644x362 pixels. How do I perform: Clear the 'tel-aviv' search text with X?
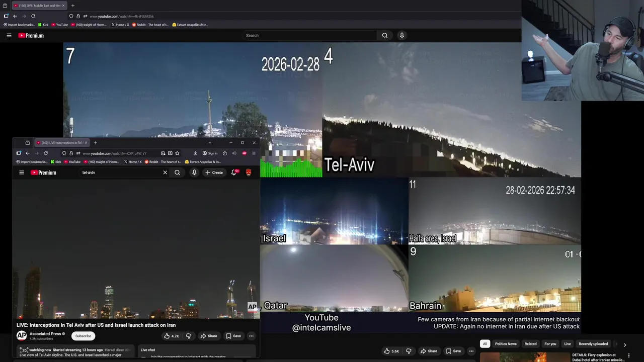[x=165, y=172]
